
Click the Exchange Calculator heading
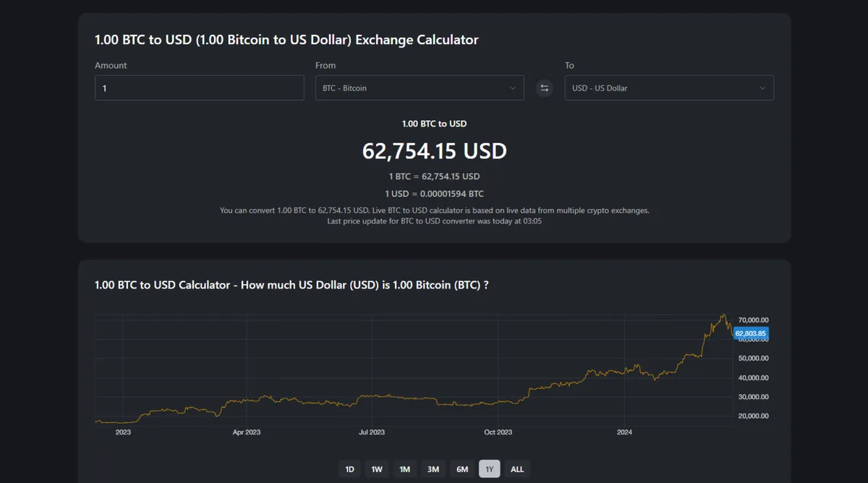286,40
